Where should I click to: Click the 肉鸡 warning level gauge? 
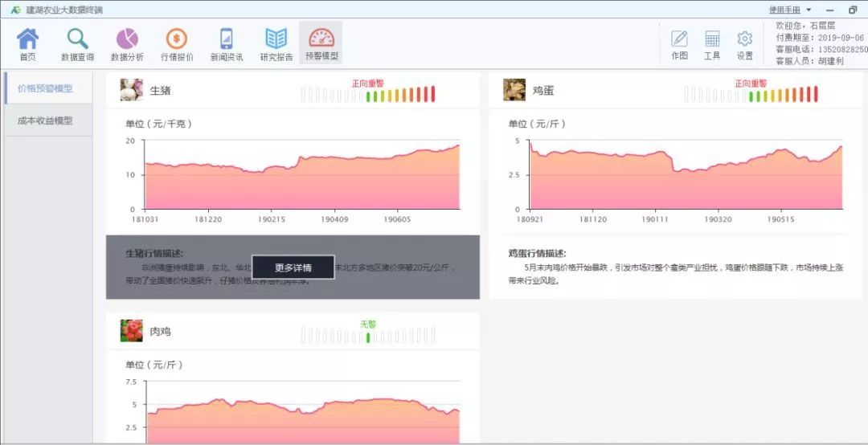point(368,335)
